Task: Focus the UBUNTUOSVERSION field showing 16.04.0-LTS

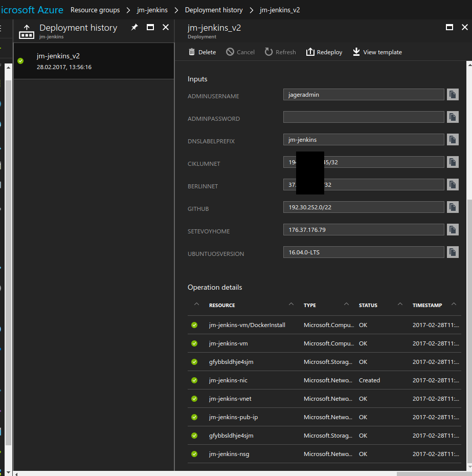Action: [364, 252]
